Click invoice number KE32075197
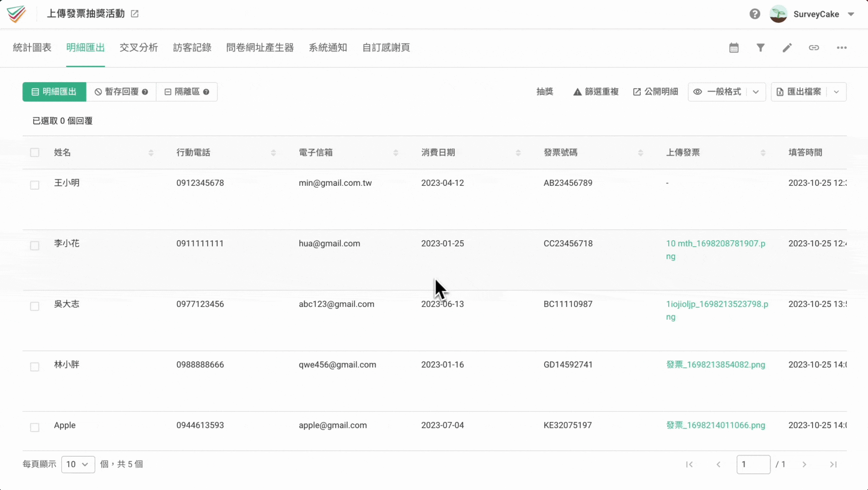 [x=568, y=425]
